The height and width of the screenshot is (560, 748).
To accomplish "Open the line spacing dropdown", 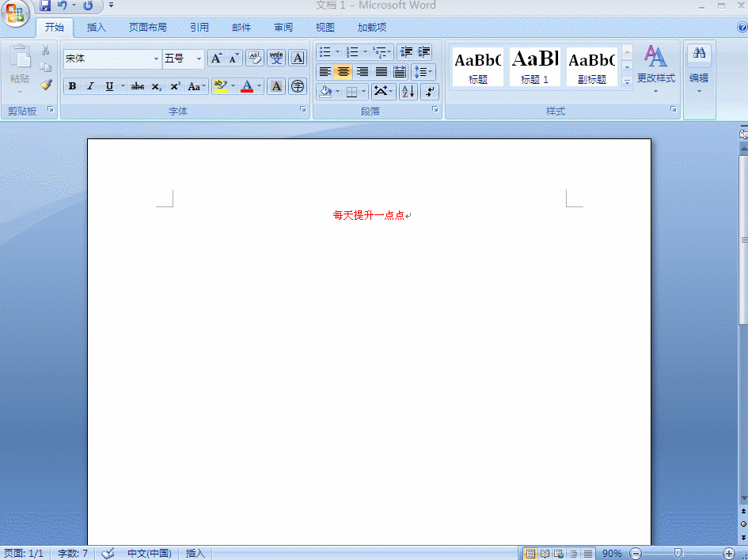I will pos(423,72).
